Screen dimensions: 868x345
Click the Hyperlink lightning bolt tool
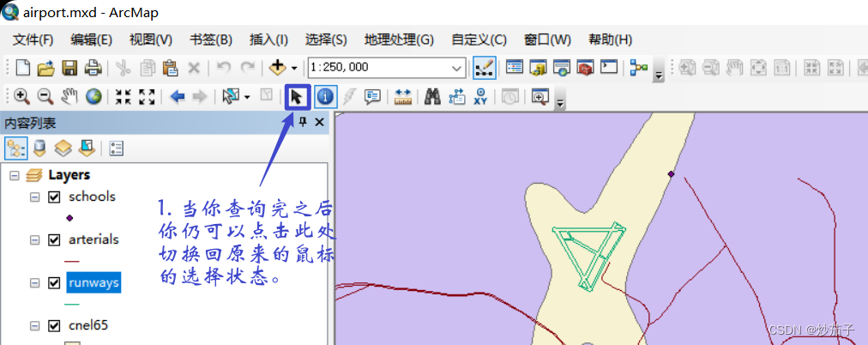[349, 97]
